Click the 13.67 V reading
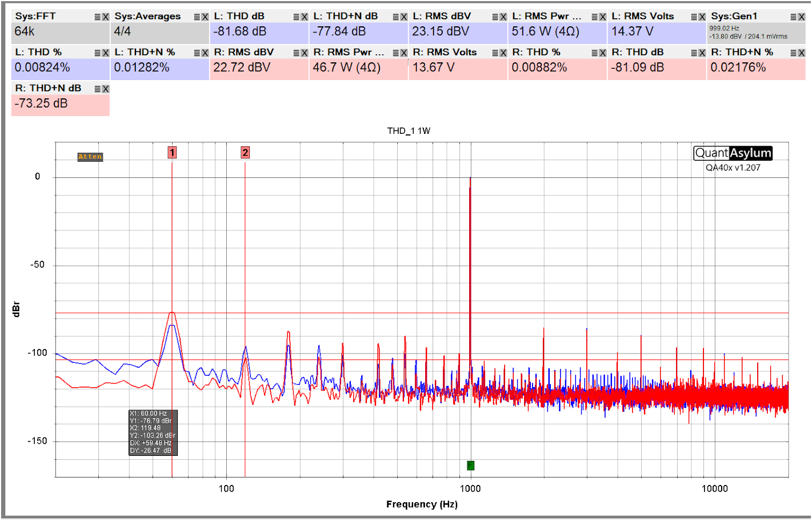Screen dimensions: 812x521 click(434, 67)
